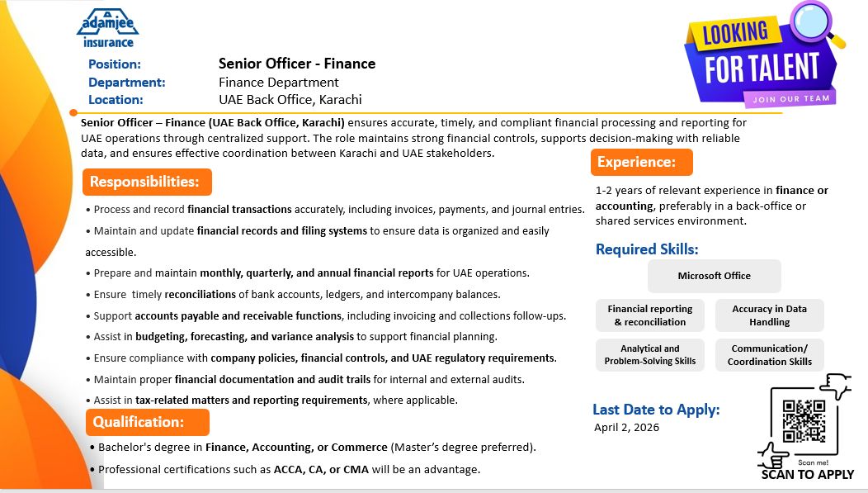Viewport: 868px width, 493px height.
Task: Click the Senior Officer - Finance title
Action: click(297, 64)
